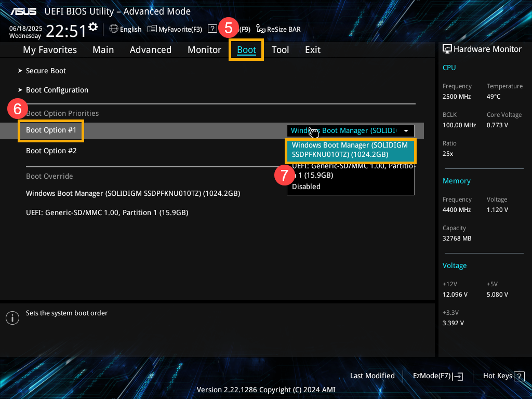Image resolution: width=532 pixels, height=399 pixels.
Task: Open the MyFavorite(F3) list icon
Action: click(x=152, y=29)
